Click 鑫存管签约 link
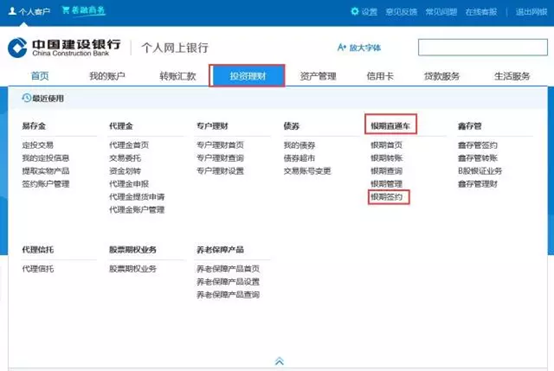The height and width of the screenshot is (371, 554). click(x=477, y=145)
